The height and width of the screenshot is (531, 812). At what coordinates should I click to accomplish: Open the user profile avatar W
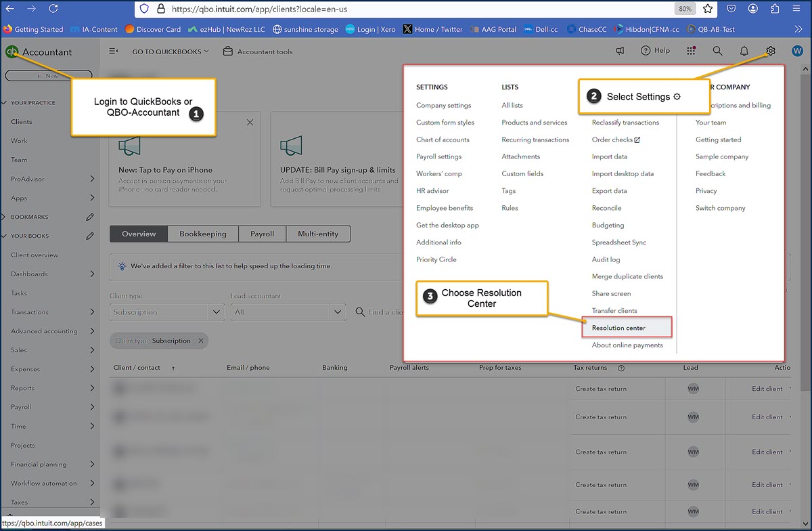[x=796, y=51]
